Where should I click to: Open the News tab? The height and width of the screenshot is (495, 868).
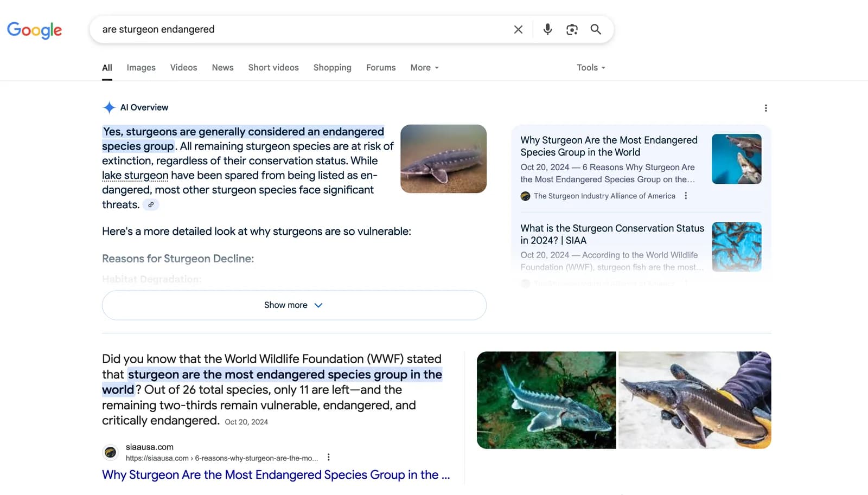pyautogui.click(x=222, y=67)
